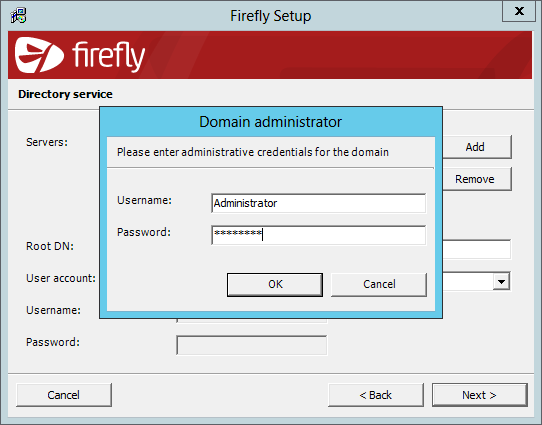The image size is (542, 425).
Task: Click the administrative credentials instruction text
Action: pyautogui.click(x=253, y=152)
